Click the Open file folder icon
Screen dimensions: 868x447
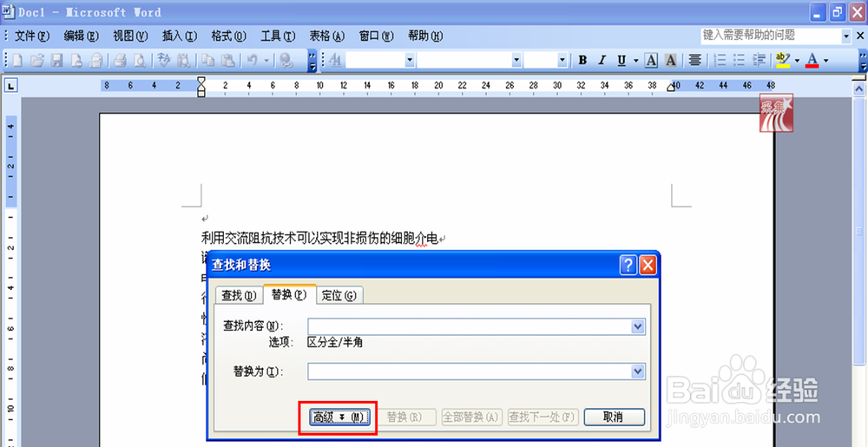click(36, 60)
